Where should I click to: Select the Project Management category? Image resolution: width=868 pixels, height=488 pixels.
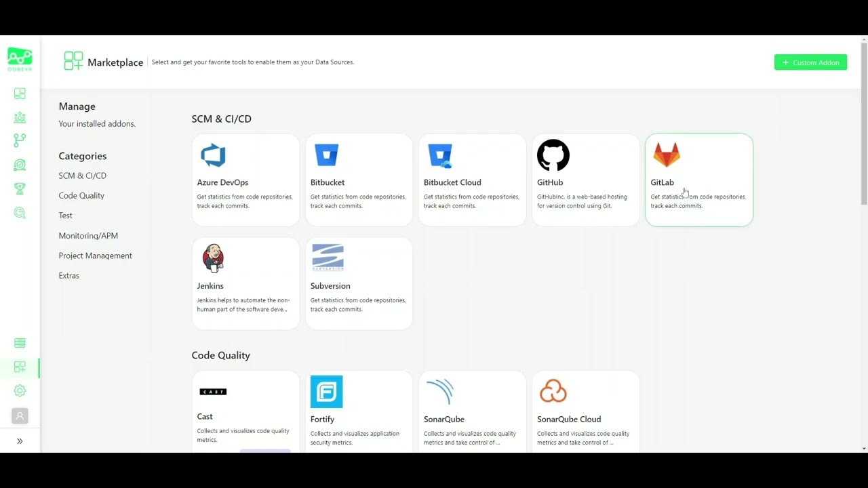[x=95, y=256]
